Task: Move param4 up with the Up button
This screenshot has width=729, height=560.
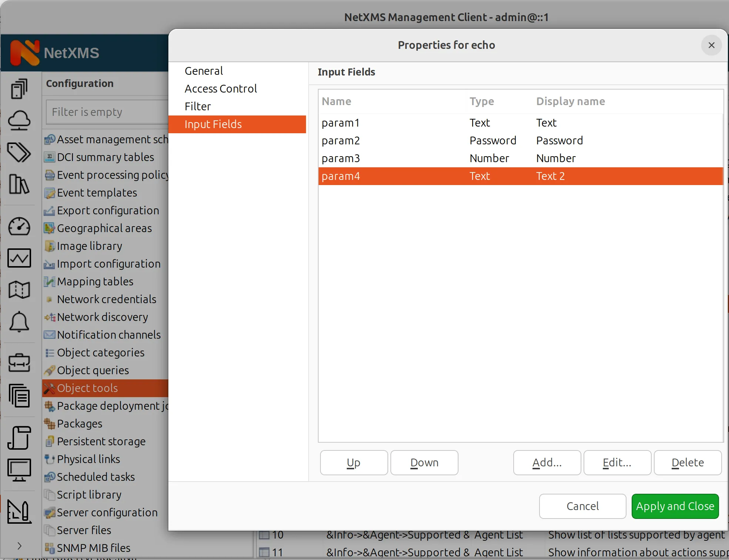Action: (x=353, y=463)
